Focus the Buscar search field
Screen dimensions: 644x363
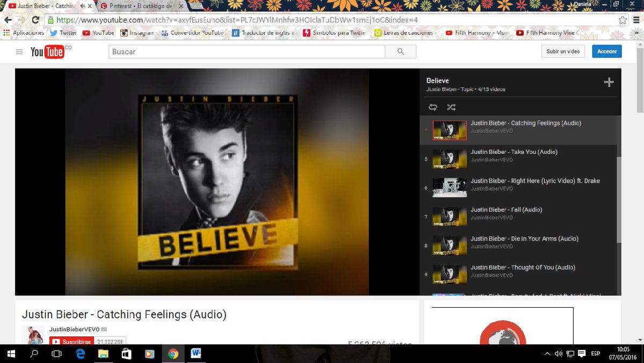pyautogui.click(x=247, y=51)
